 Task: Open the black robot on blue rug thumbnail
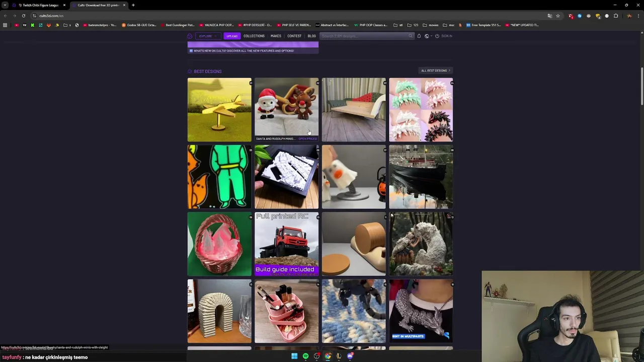pos(354,311)
